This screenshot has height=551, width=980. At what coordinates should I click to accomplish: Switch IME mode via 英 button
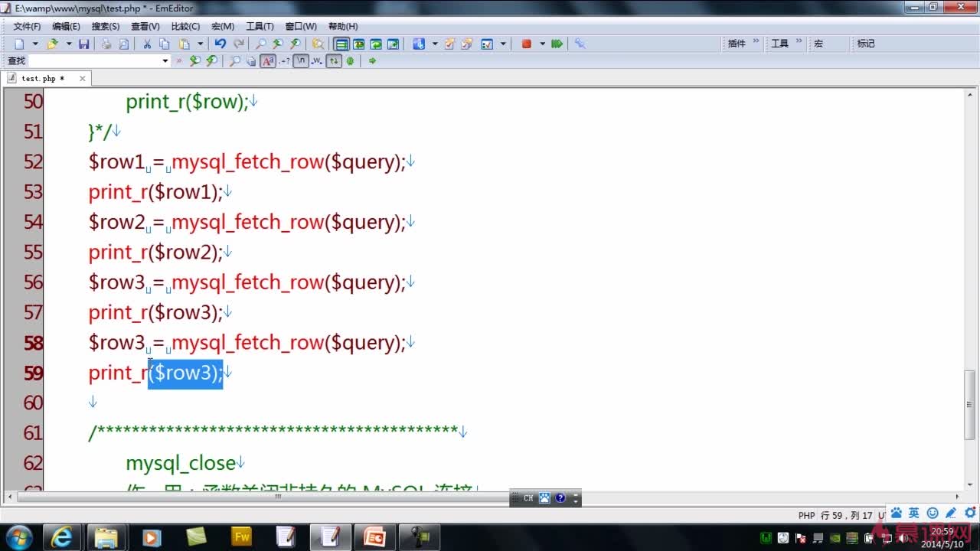(914, 514)
